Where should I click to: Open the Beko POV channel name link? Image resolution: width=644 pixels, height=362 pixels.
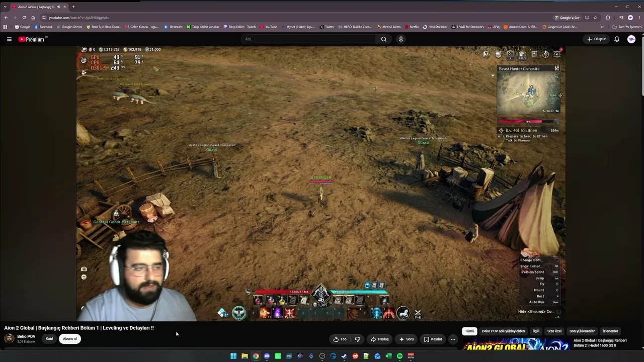point(26,336)
